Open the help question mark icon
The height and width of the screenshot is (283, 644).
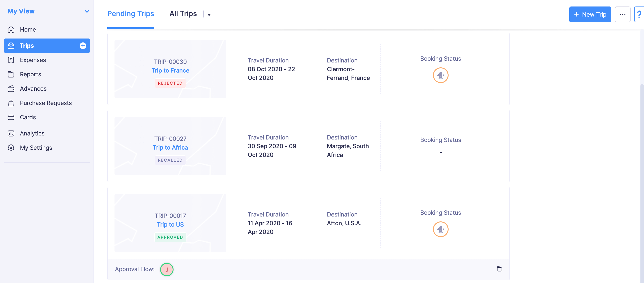coord(640,14)
